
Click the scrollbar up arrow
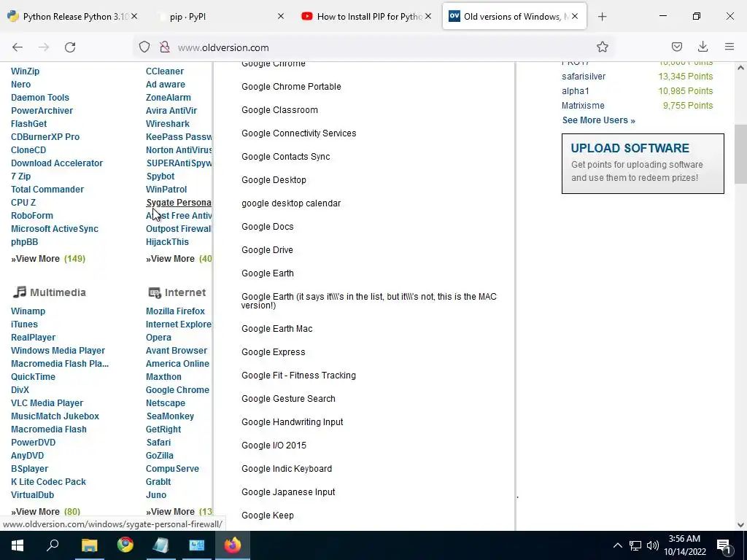pos(740,68)
